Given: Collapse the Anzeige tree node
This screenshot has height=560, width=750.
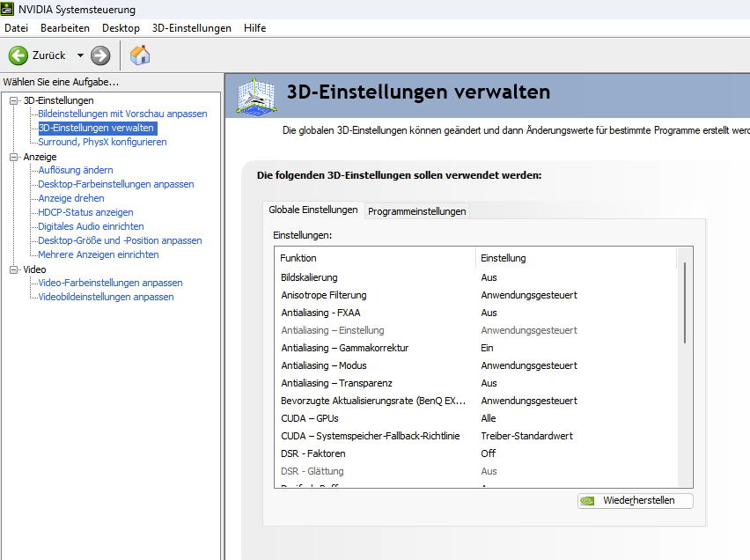Looking at the screenshot, I should [x=14, y=157].
